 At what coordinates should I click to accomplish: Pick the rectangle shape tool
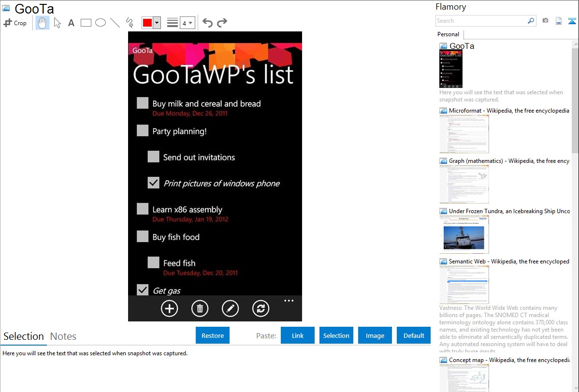86,23
